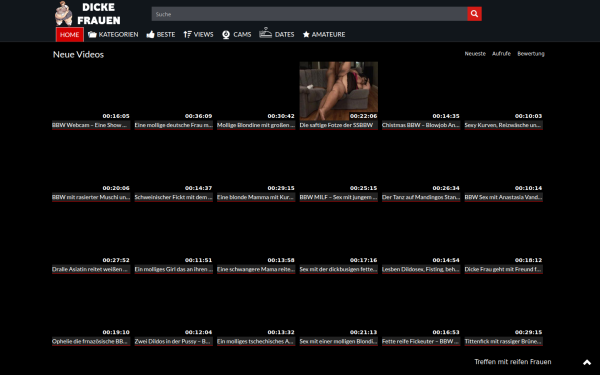Open video 'Mollige Blondine mit großen ...'

click(x=256, y=125)
